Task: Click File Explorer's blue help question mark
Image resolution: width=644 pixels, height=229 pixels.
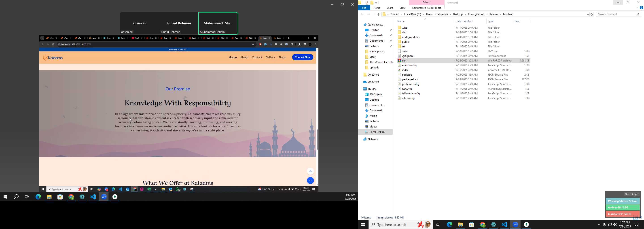Action: coord(641,8)
